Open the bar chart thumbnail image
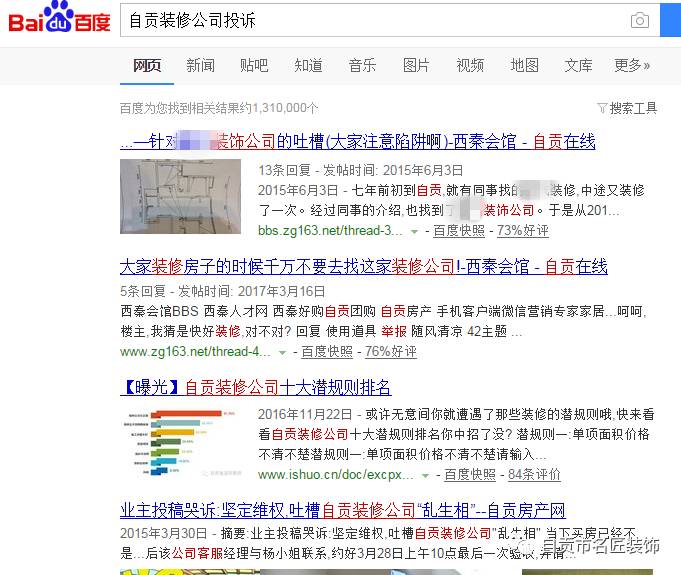The height and width of the screenshot is (575, 681). pos(180,442)
